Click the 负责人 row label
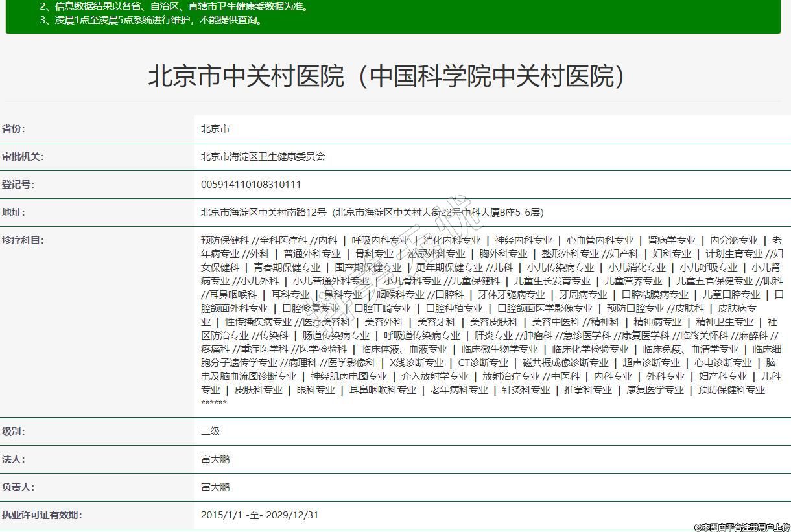This screenshot has height=532, width=791. [x=18, y=487]
